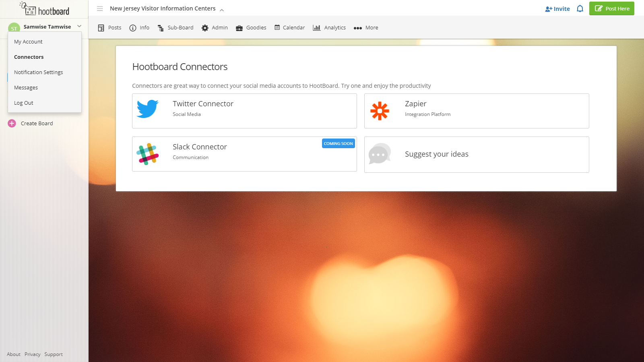Open the Info tab label
This screenshot has width=644, height=362.
click(144, 28)
